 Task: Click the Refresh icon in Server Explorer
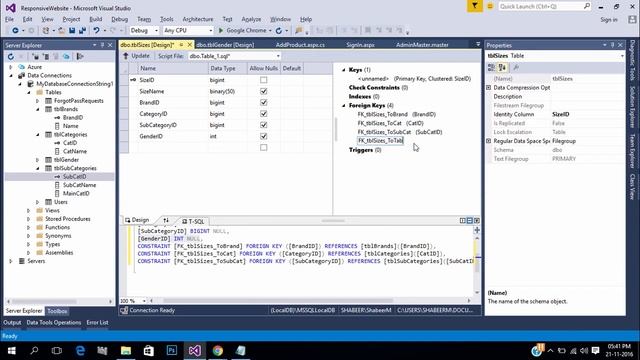11,56
